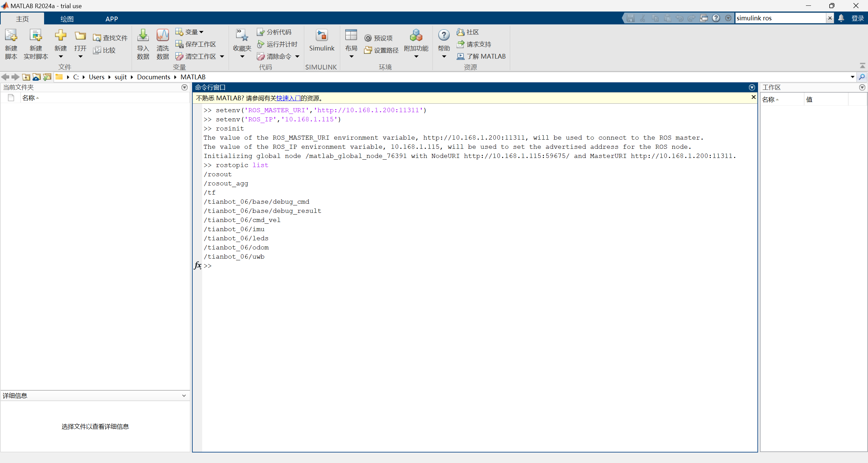Click the command prompt input line

[x=480, y=266]
